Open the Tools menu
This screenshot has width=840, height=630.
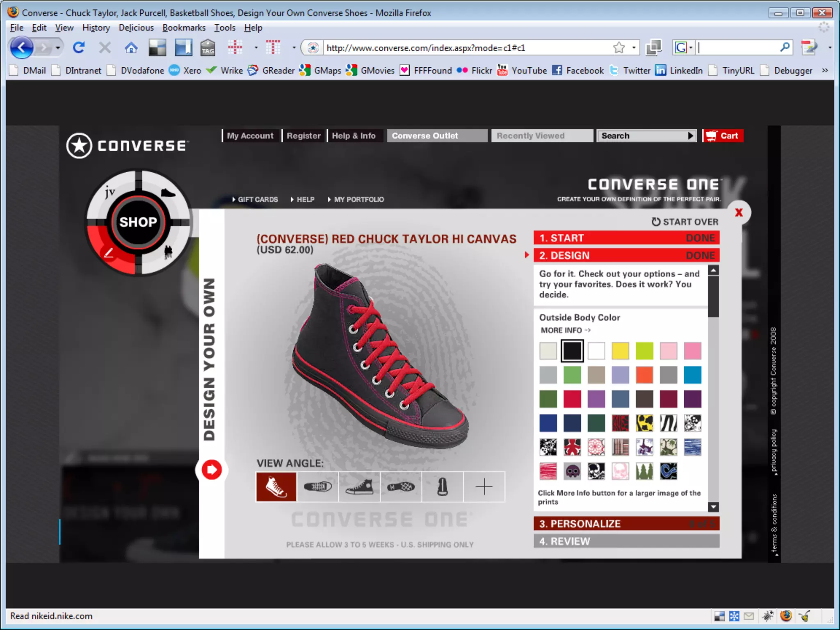[224, 27]
